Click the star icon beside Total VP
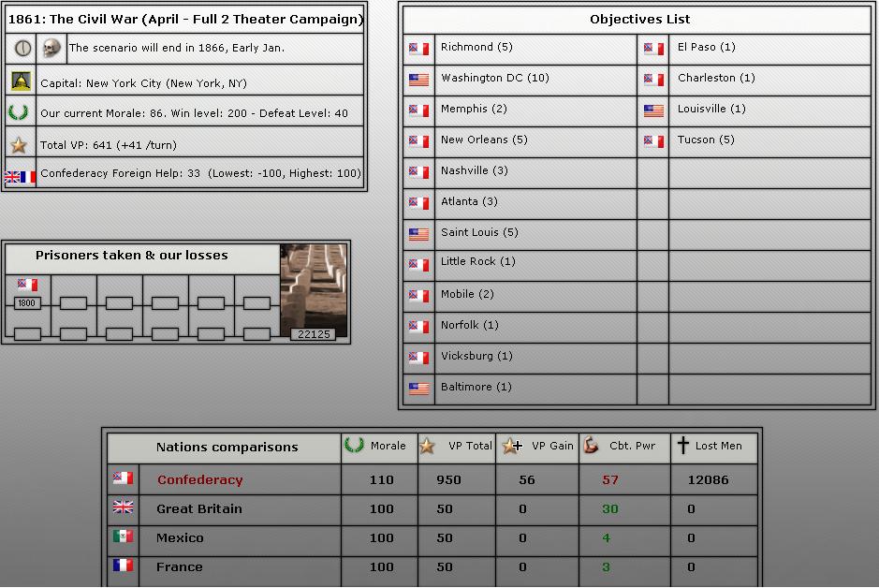Viewport: 879px width, 588px height. [x=19, y=145]
